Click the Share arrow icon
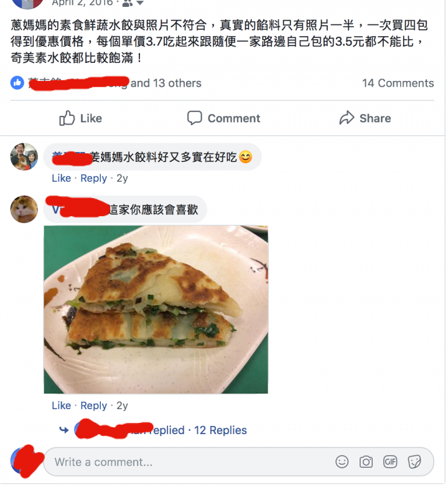This screenshot has height=497, width=448. tap(347, 118)
